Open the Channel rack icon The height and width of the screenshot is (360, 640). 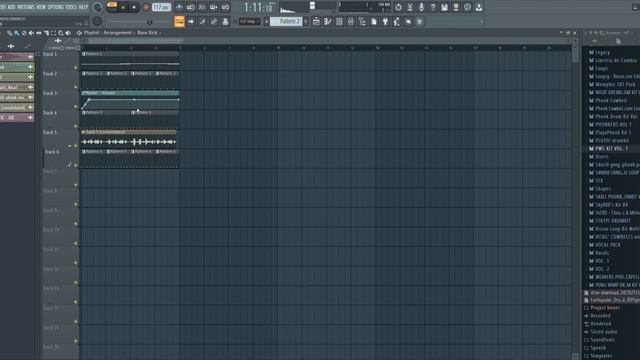tap(339, 22)
